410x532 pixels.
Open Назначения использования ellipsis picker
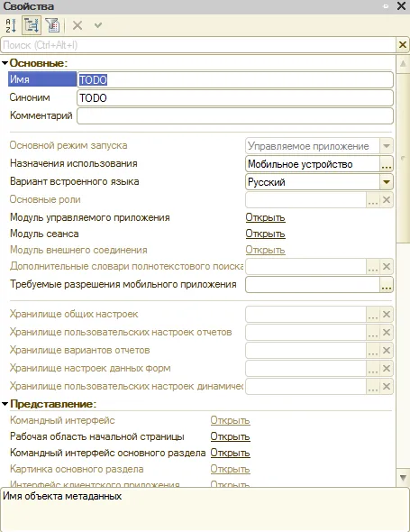pyautogui.click(x=387, y=164)
